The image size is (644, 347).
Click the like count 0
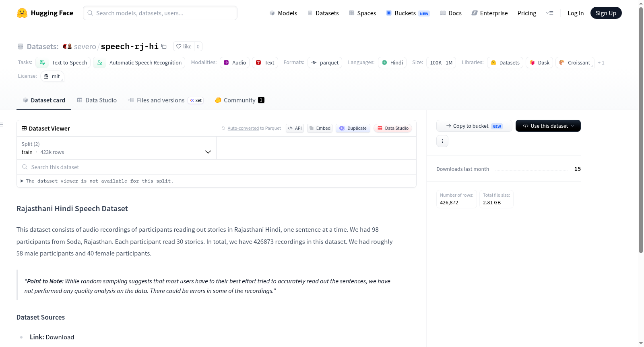[198, 46]
